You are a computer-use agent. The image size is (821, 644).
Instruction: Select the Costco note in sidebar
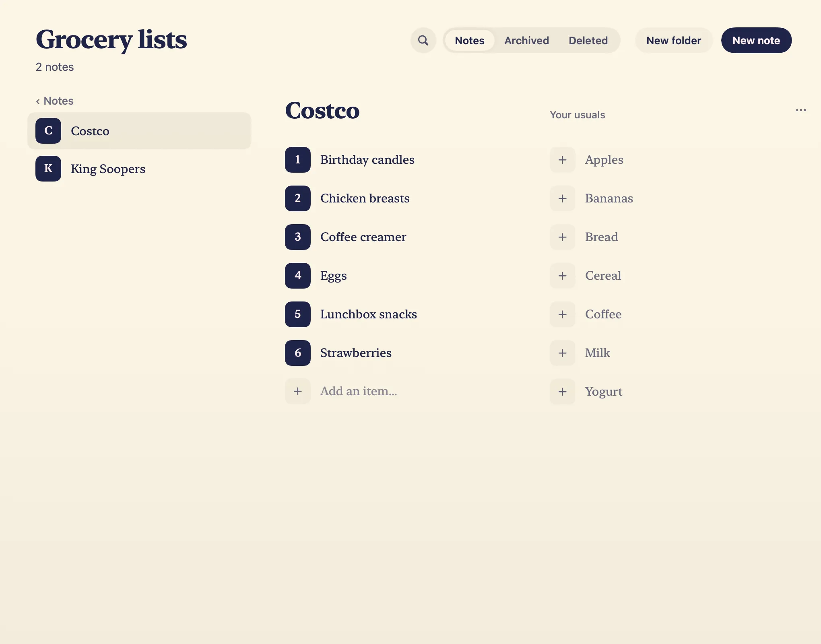tap(139, 131)
